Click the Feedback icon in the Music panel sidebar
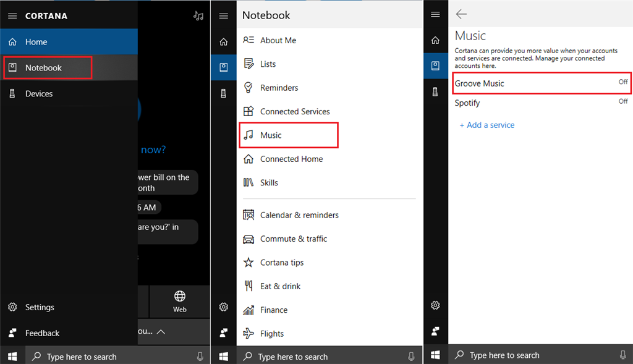 pyautogui.click(x=435, y=331)
